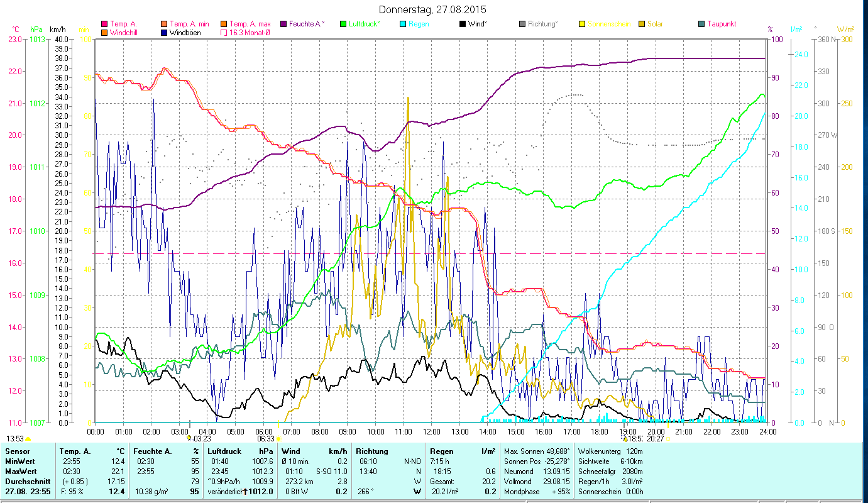868x503 pixels.
Task: Click the legend label "Temp. A. max"
Action: click(251, 24)
